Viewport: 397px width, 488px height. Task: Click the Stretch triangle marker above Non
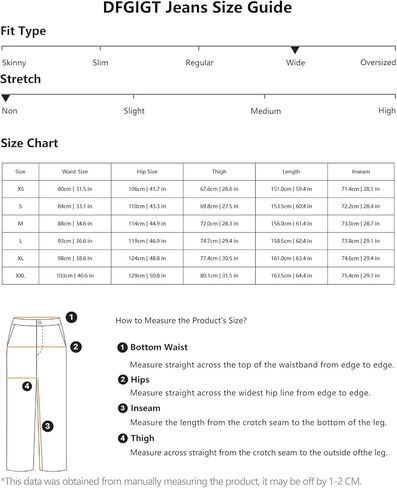5,98
